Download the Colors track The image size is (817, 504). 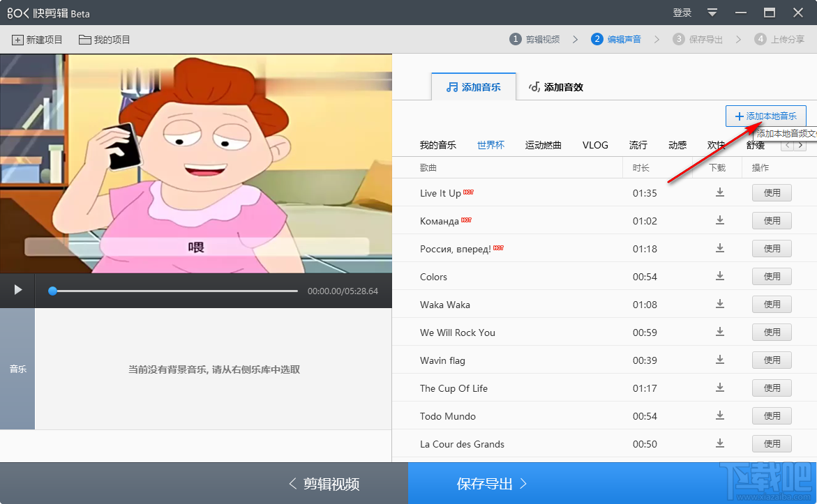tap(719, 276)
